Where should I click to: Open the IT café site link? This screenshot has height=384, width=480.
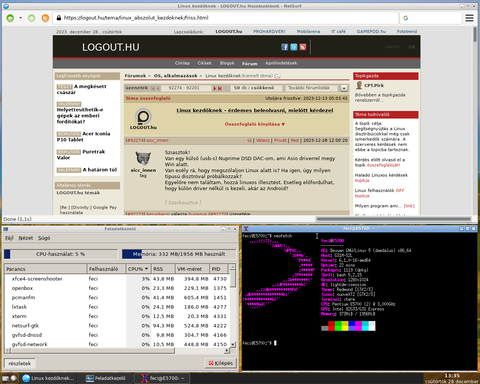coord(338,31)
